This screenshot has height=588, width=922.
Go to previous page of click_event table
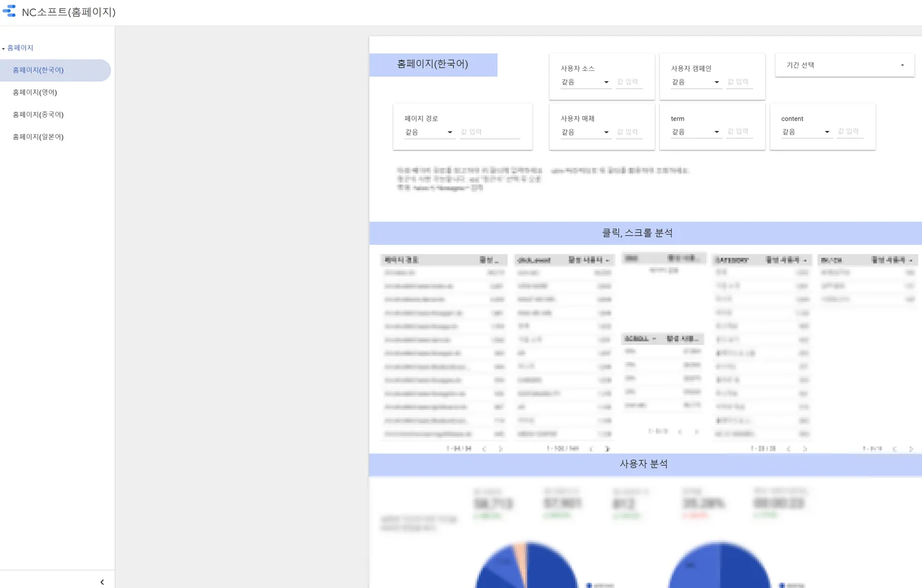coord(591,449)
